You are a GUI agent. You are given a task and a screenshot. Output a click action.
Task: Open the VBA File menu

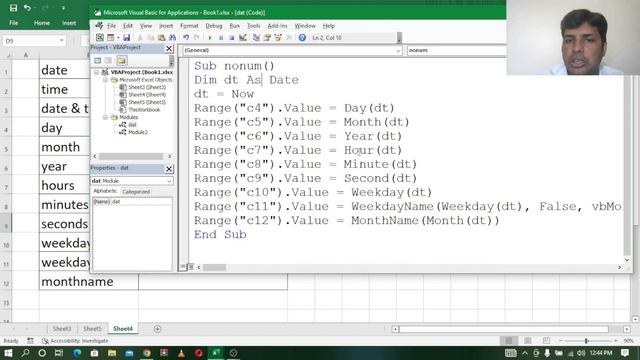tap(111, 26)
